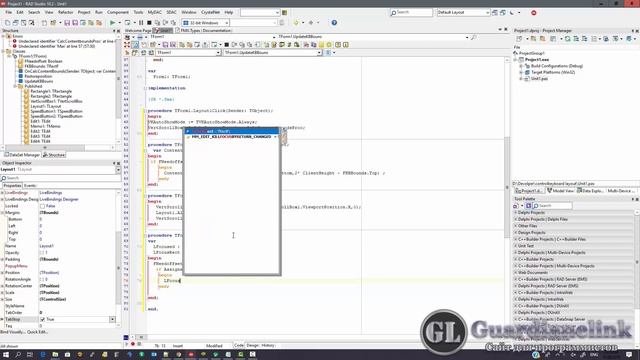Expand the Delphi Projects palette category

coord(516,213)
